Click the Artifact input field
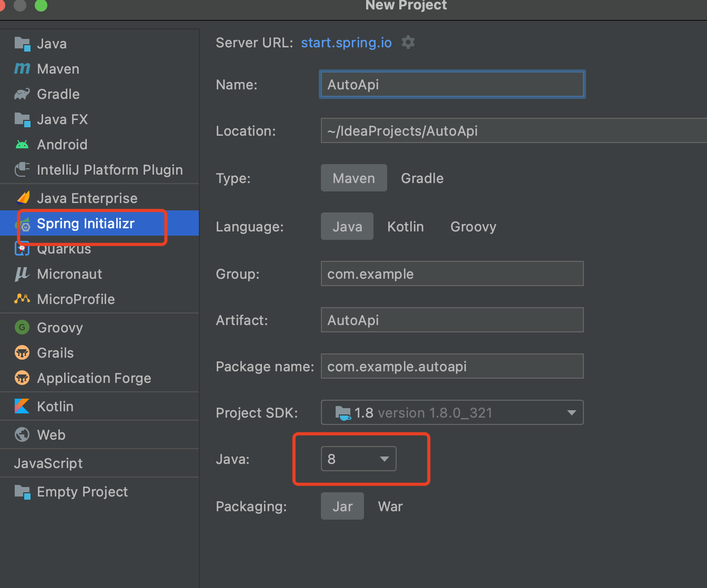This screenshot has width=707, height=588. 452,320
